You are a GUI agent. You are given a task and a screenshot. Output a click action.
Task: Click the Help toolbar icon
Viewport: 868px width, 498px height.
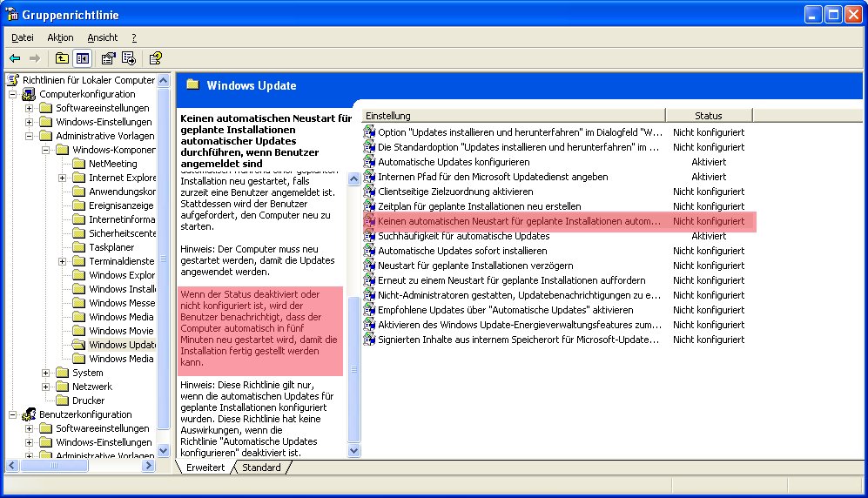(x=155, y=58)
